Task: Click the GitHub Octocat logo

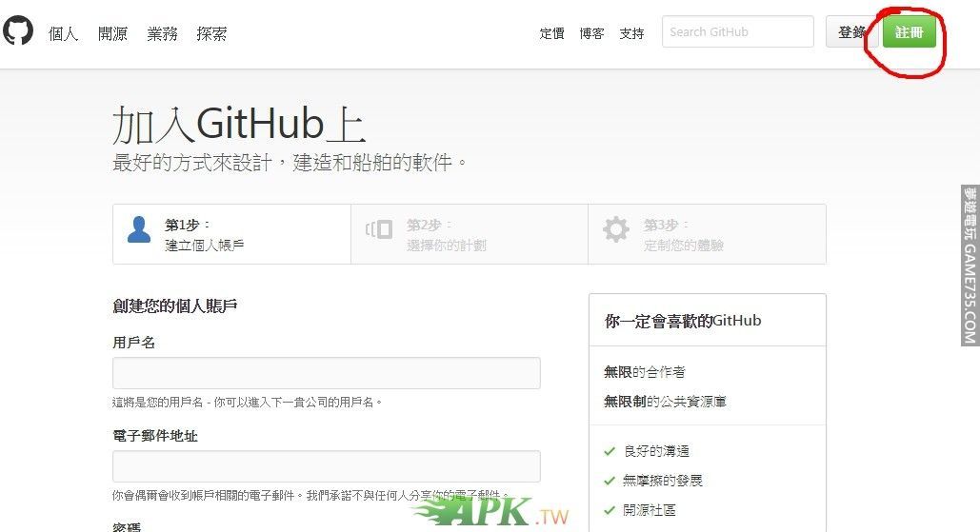Action: (18, 31)
